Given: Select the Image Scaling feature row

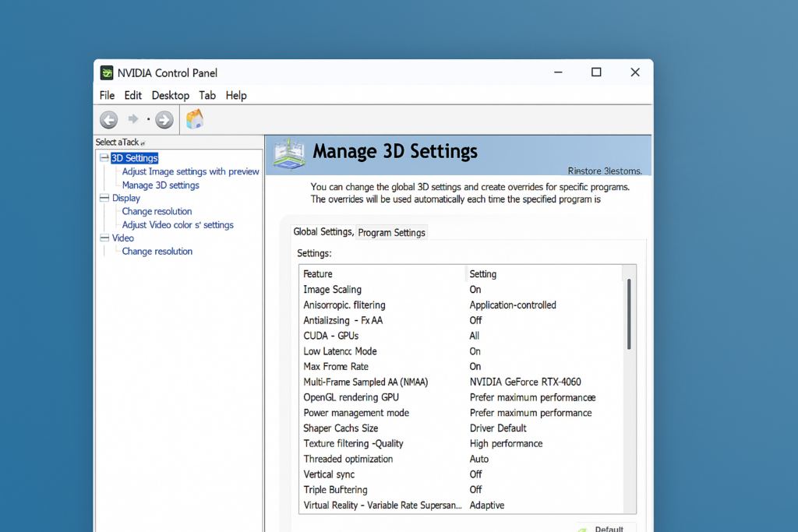Looking at the screenshot, I should tap(461, 290).
